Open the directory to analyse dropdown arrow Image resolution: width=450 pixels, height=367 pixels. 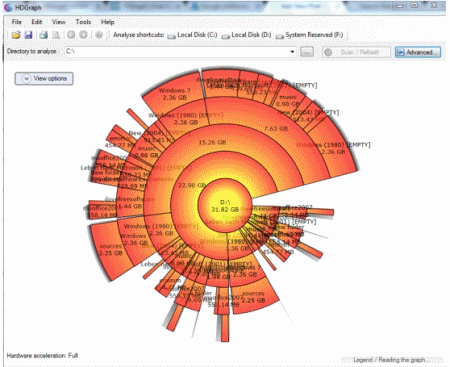(x=292, y=52)
